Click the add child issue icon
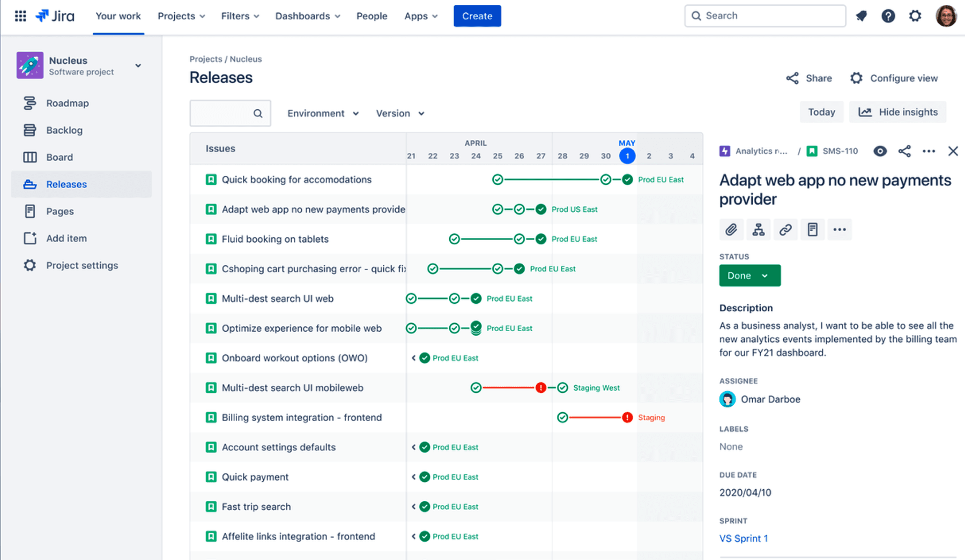This screenshot has height=560, width=965. [x=758, y=229]
